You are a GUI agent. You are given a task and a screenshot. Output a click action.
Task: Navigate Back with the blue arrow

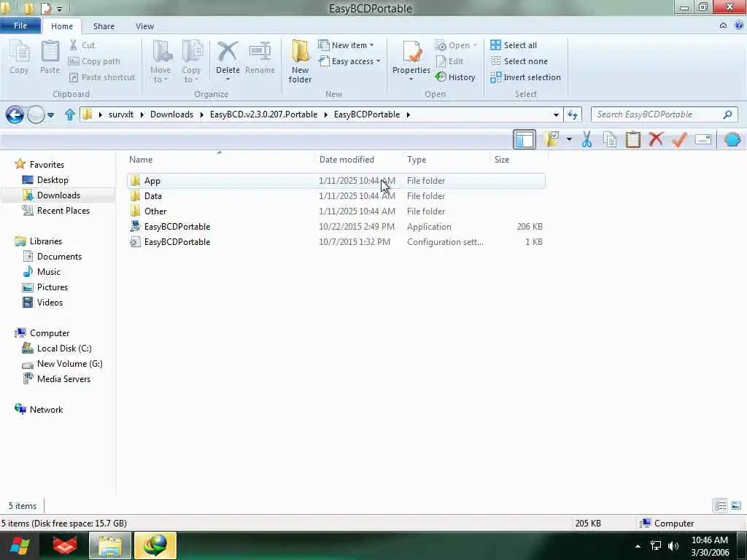click(x=15, y=114)
